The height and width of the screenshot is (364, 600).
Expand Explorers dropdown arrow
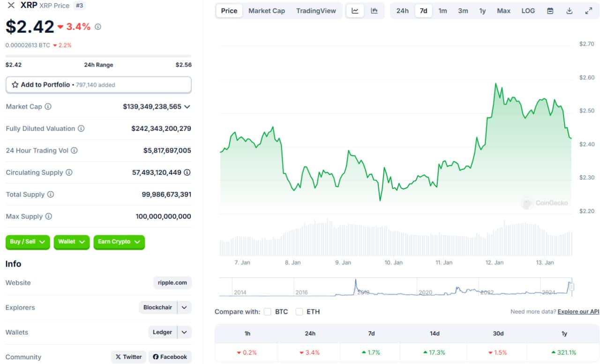coord(184,308)
